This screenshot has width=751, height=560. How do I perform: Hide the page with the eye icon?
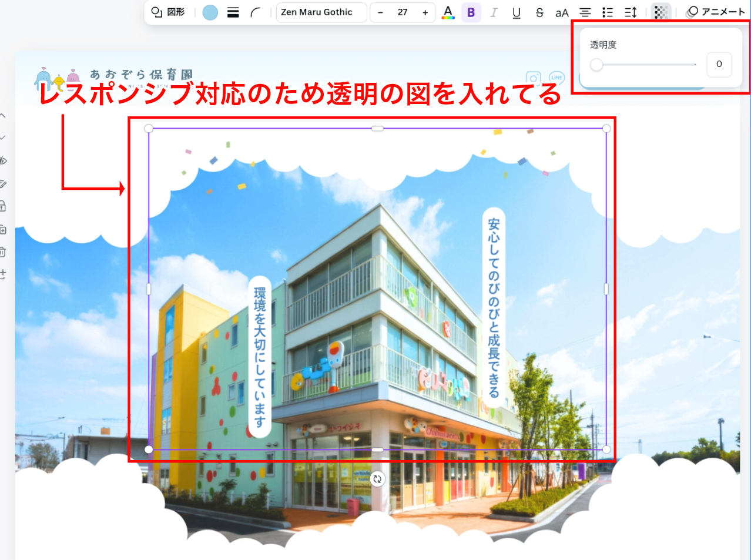coord(2,160)
